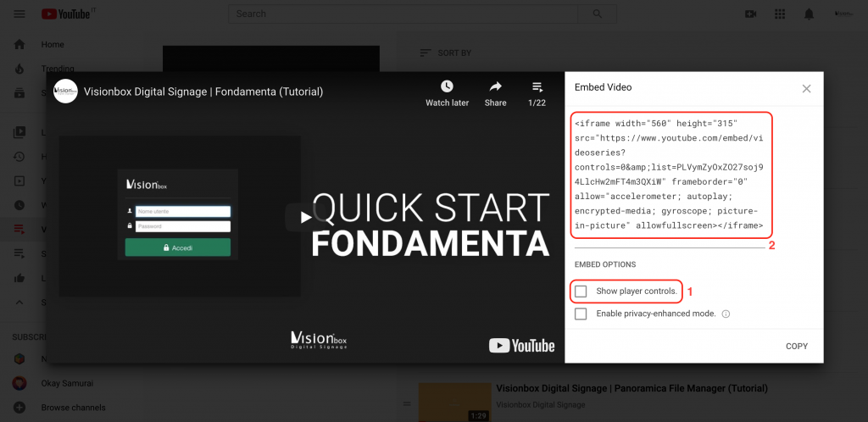Click the liked videos thumbs-up icon

19,278
